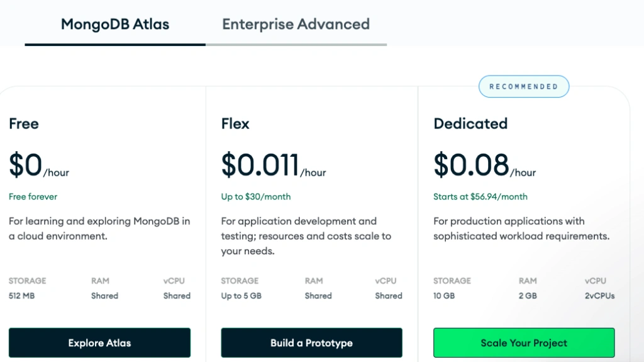Click the RECOMMENDED badge above Dedicated
The image size is (644, 362).
[523, 87]
